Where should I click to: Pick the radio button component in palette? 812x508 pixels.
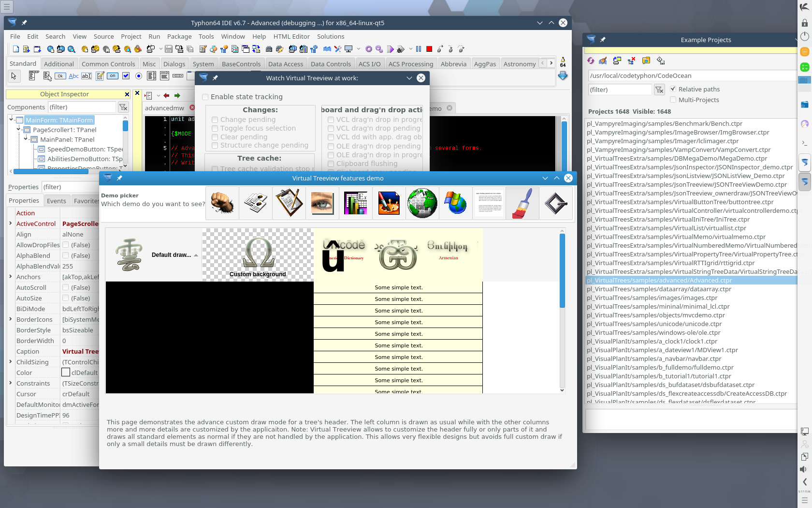pyautogui.click(x=139, y=76)
